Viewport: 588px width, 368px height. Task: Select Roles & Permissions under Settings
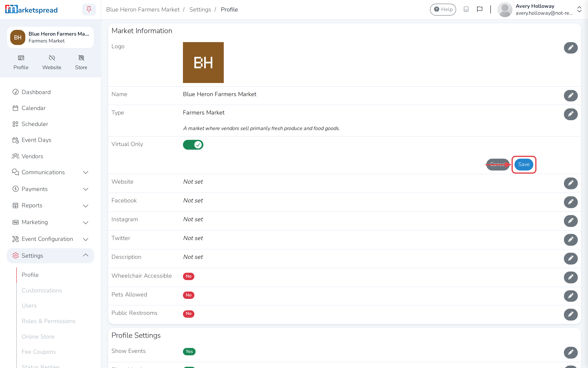tap(48, 321)
